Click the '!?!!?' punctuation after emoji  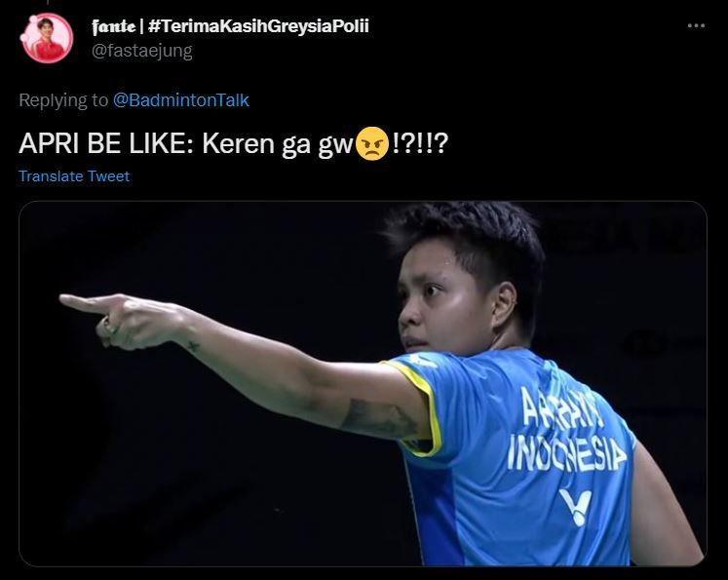(420, 143)
